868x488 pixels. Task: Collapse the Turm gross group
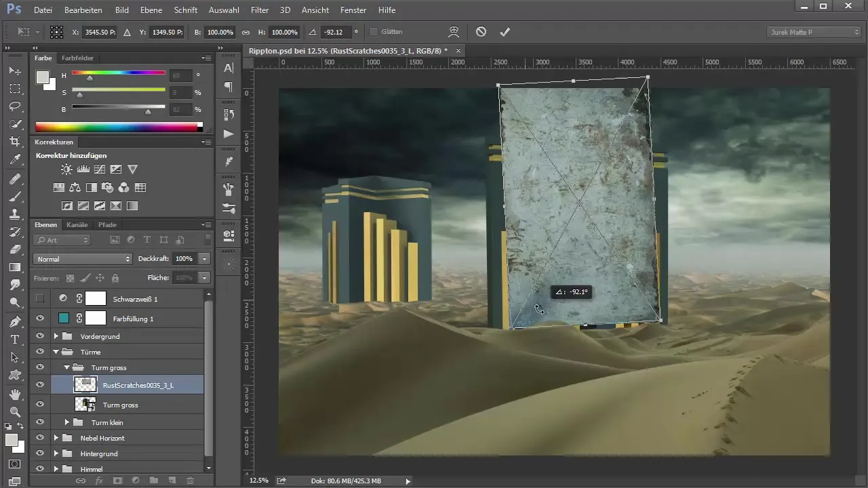click(67, 367)
